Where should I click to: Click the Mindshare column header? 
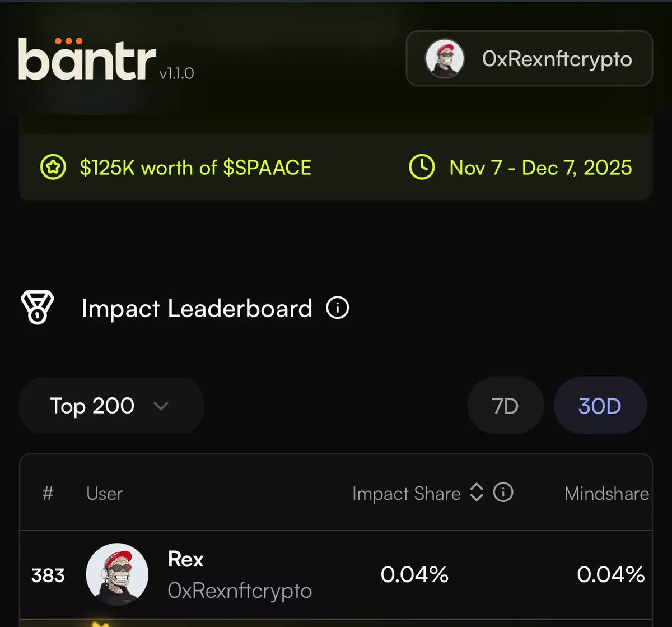tap(606, 493)
